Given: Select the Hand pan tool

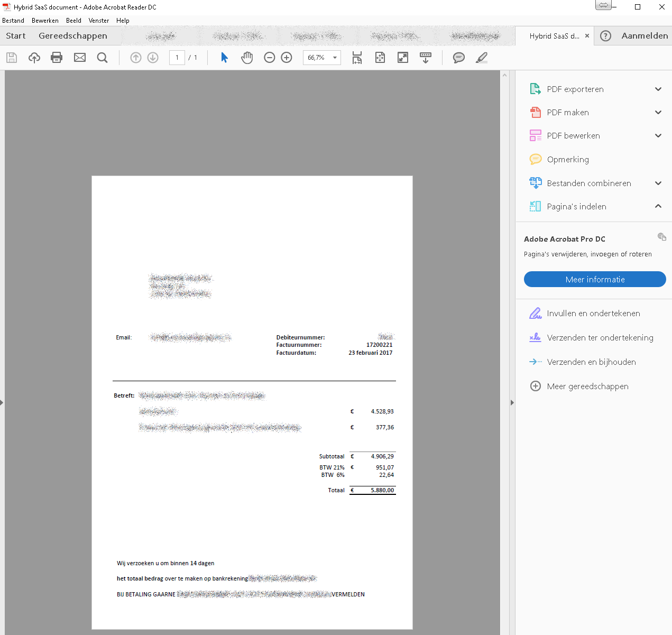Looking at the screenshot, I should coord(247,58).
